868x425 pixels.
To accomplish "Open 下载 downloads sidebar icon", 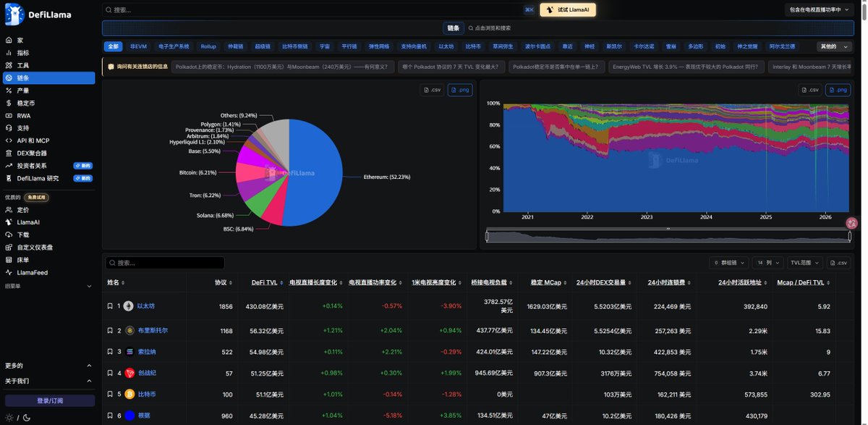I will pyautogui.click(x=9, y=235).
